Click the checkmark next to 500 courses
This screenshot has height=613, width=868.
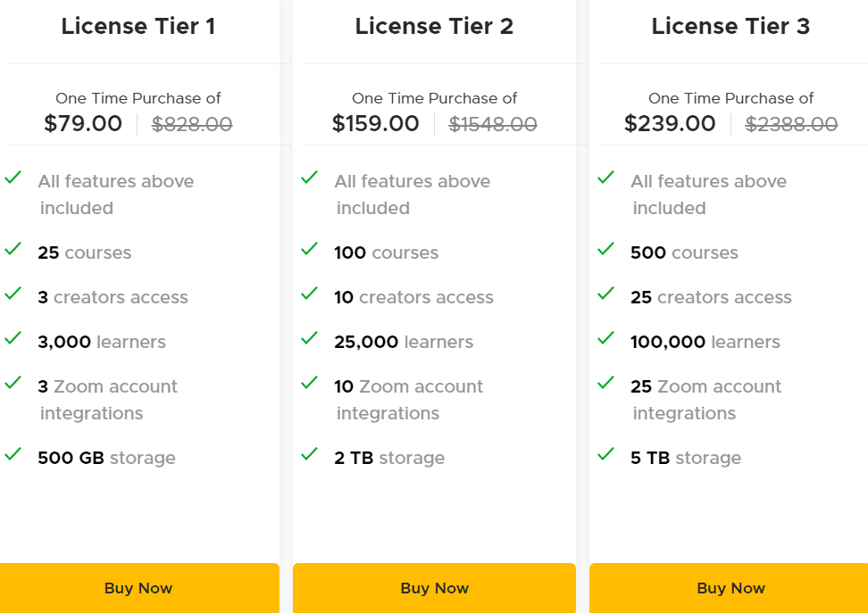[x=606, y=252]
